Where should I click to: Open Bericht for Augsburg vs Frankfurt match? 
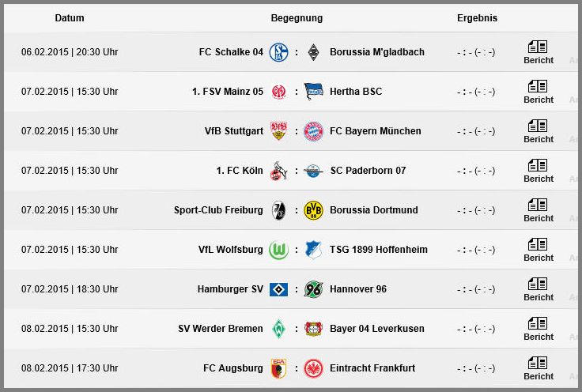coord(539,368)
